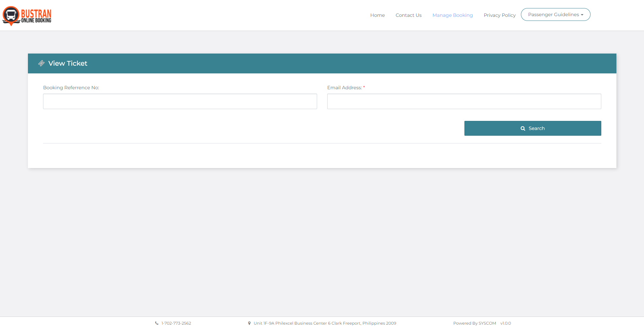Viewport: 644px width, 329px height.
Task: Go to the Home page
Action: tap(377, 15)
